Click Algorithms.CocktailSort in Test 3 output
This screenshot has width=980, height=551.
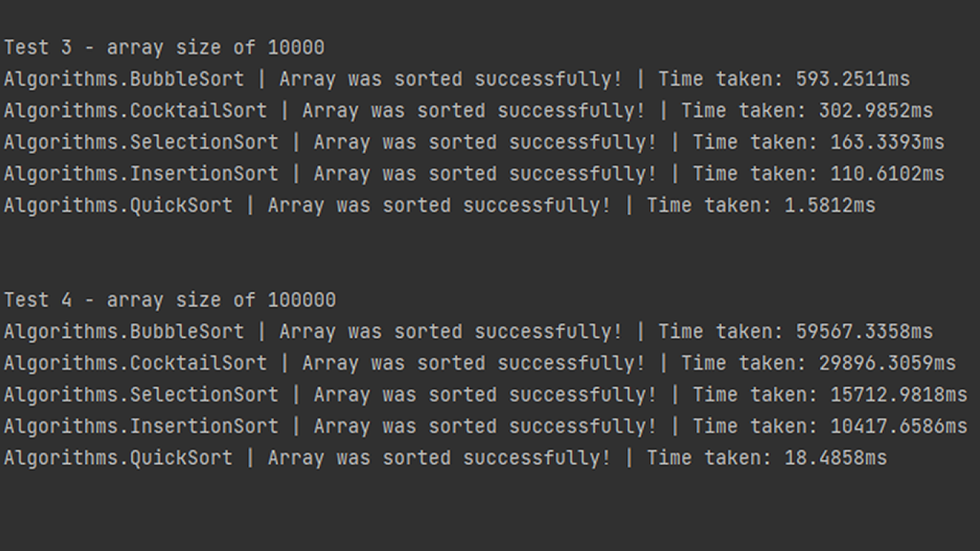tap(135, 111)
